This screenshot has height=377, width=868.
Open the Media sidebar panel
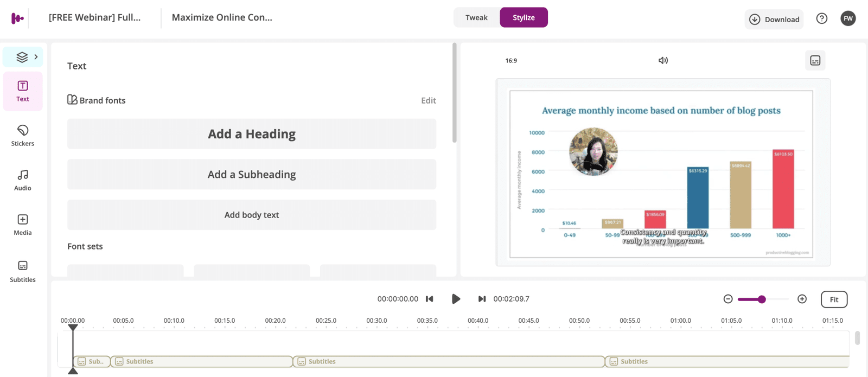point(23,225)
